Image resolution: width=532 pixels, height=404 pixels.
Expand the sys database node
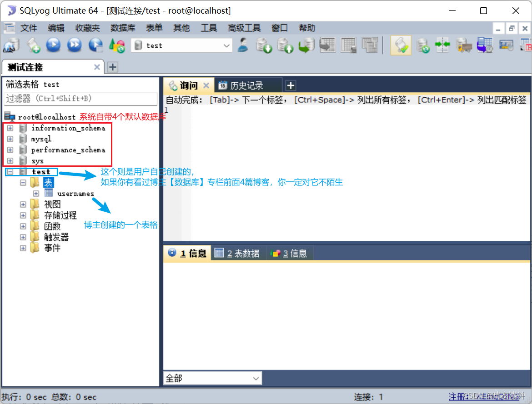pos(10,160)
